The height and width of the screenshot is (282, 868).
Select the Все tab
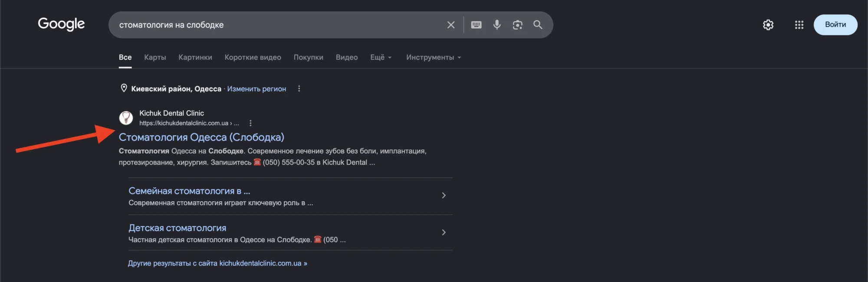[125, 57]
